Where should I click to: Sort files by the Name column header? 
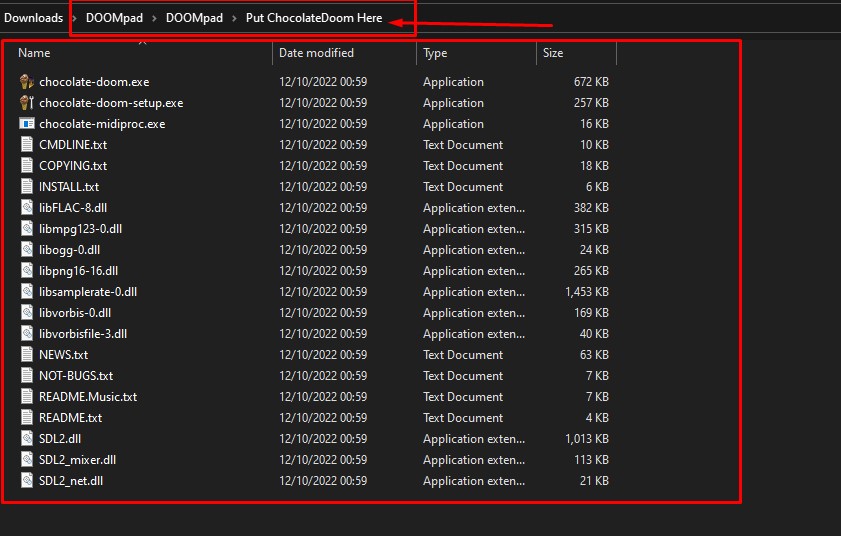pyautogui.click(x=34, y=53)
